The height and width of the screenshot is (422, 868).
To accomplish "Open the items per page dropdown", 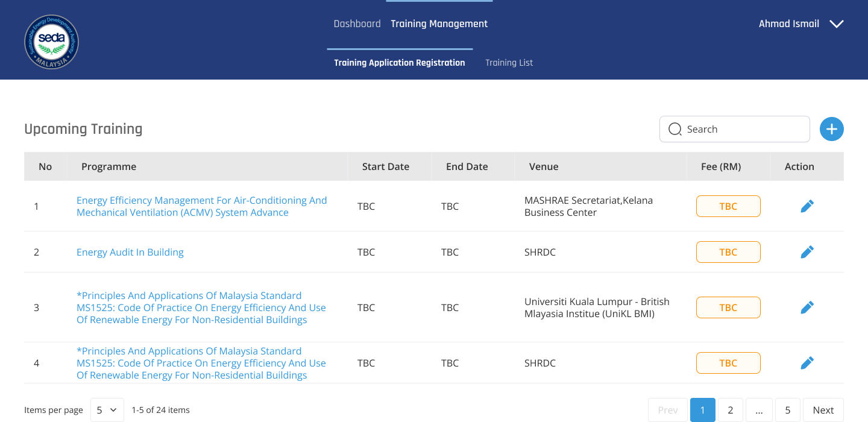I will tap(107, 410).
